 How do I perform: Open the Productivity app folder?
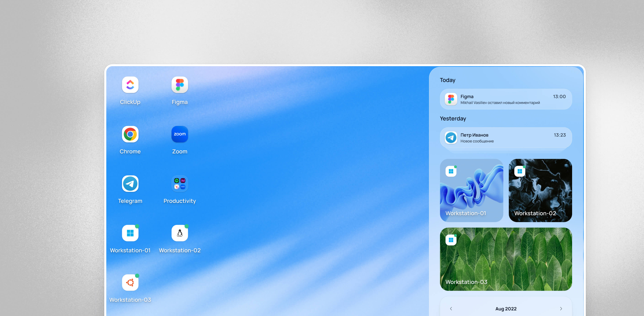click(x=180, y=184)
